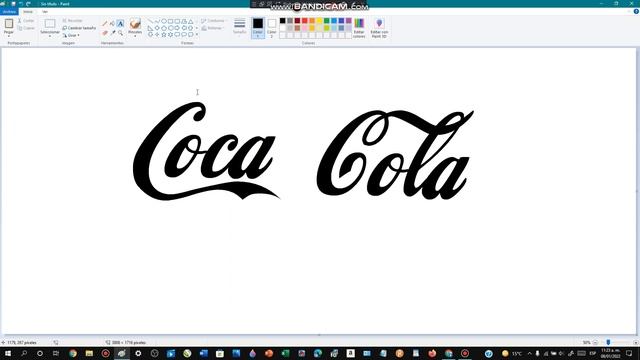Pick the right triangle shape

click(x=150, y=28)
